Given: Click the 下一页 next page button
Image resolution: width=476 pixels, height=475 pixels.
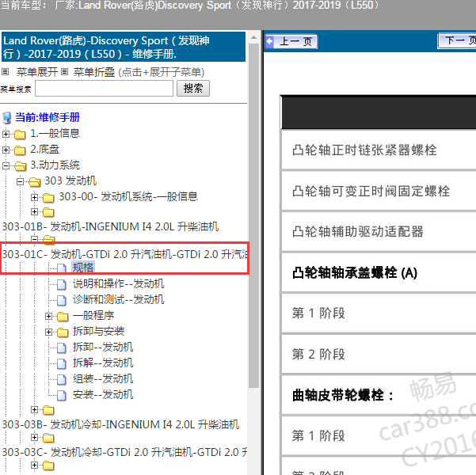Looking at the screenshot, I should 457,40.
